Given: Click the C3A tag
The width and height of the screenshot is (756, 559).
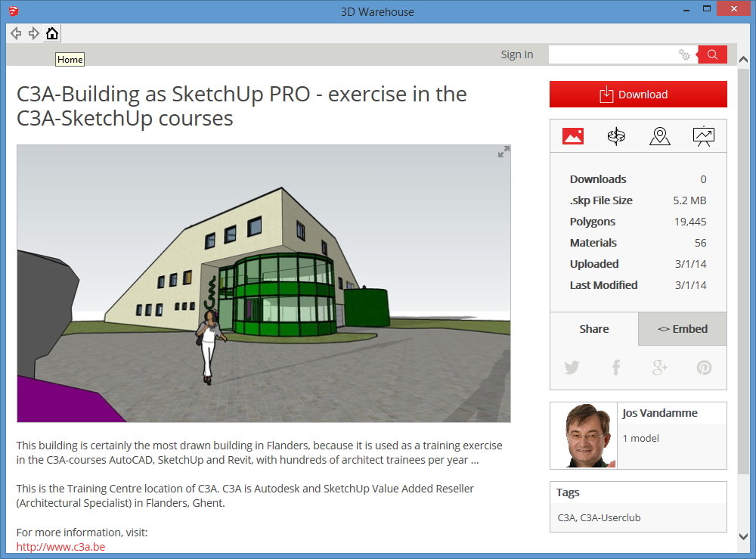Looking at the screenshot, I should tap(566, 517).
